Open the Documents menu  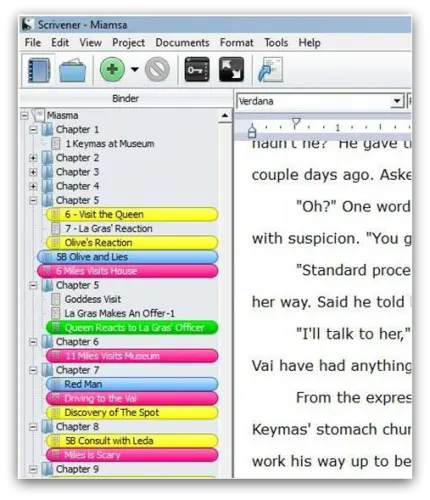pyautogui.click(x=182, y=43)
